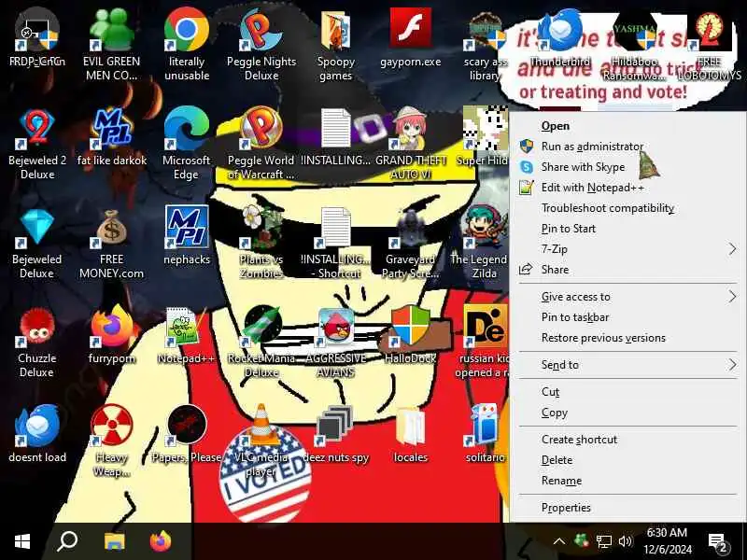Expand the Send to submenu

pyautogui.click(x=627, y=364)
